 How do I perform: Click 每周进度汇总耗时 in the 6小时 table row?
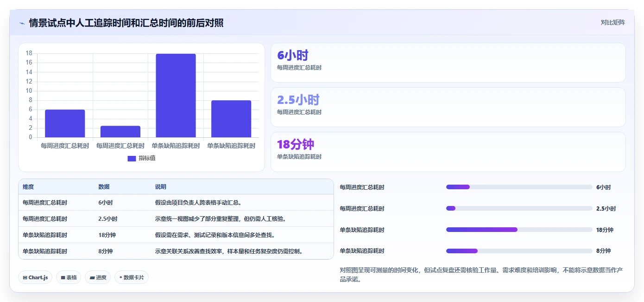click(45, 203)
